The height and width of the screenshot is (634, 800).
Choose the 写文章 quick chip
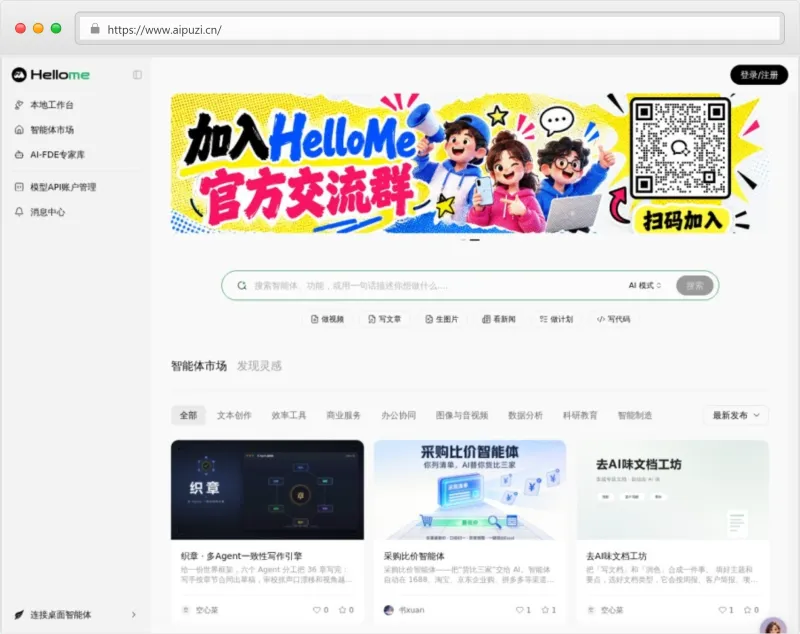pos(385,319)
